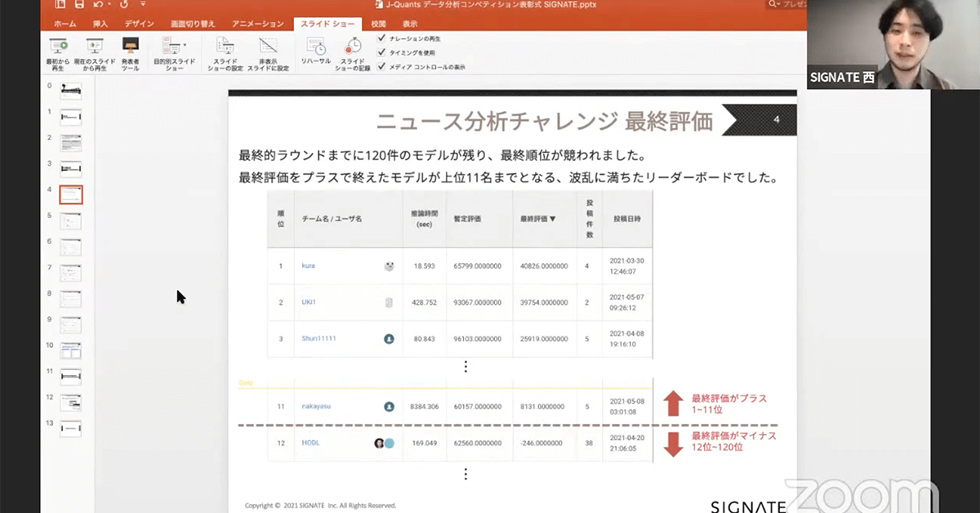Select slide thumbnail 8
The image size is (980, 513).
click(71, 299)
